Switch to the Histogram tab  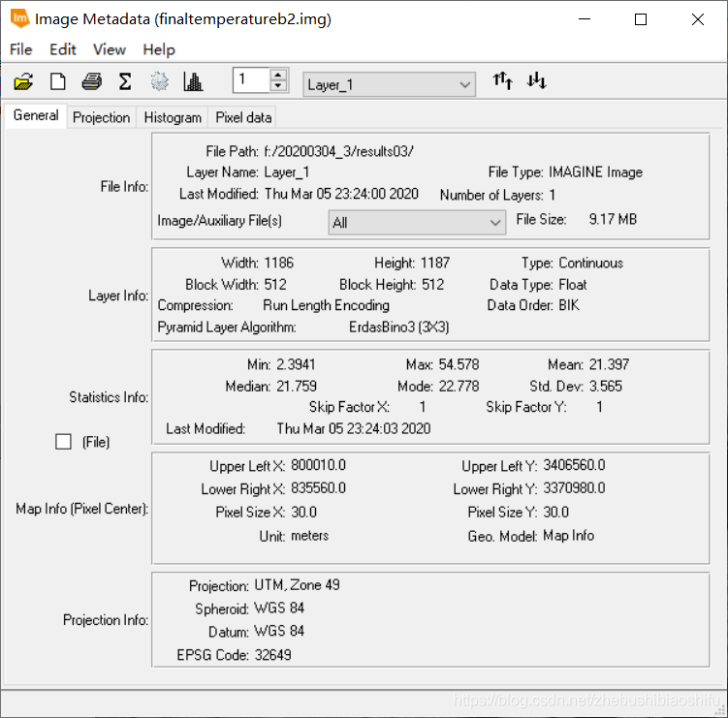coord(173,117)
